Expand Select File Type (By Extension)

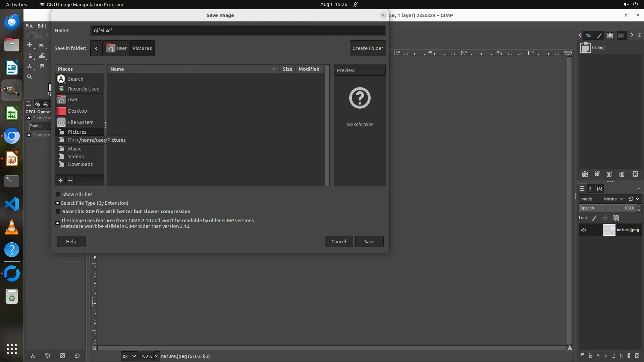[57, 203]
